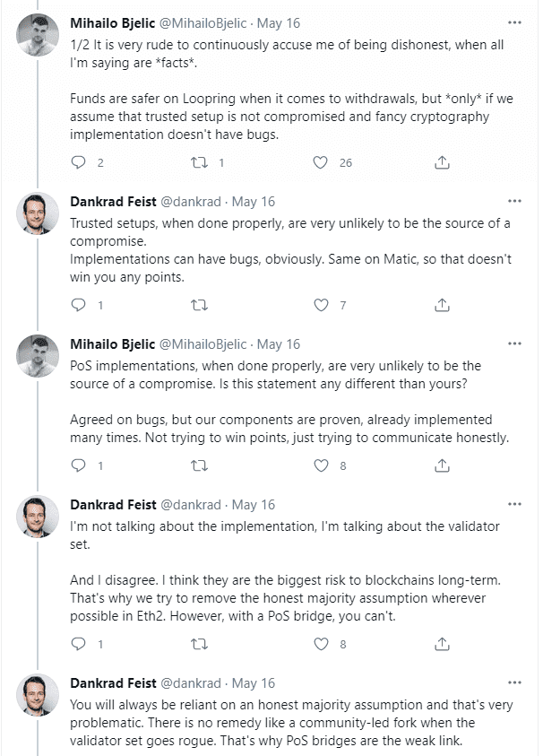Reply to Mihailo's PoS implementations tweet
Viewport: 543px width, 756px height.
(79, 465)
